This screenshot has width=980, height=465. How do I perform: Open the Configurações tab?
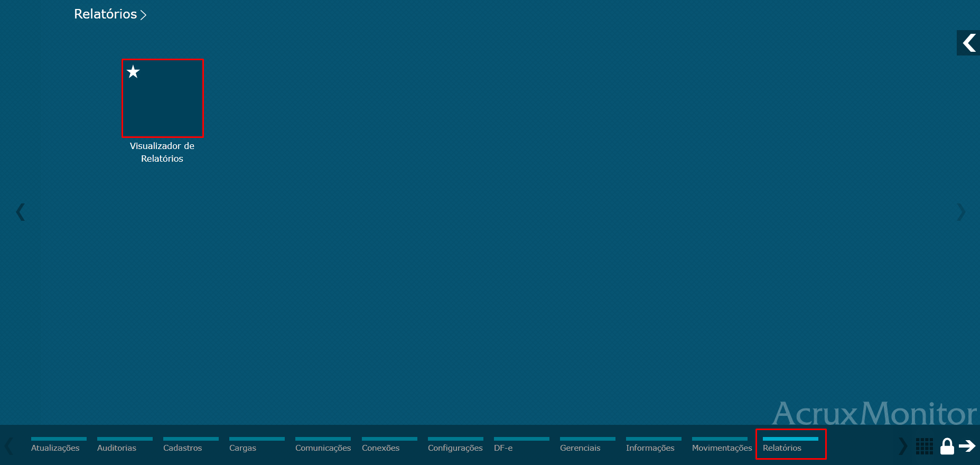(x=455, y=444)
